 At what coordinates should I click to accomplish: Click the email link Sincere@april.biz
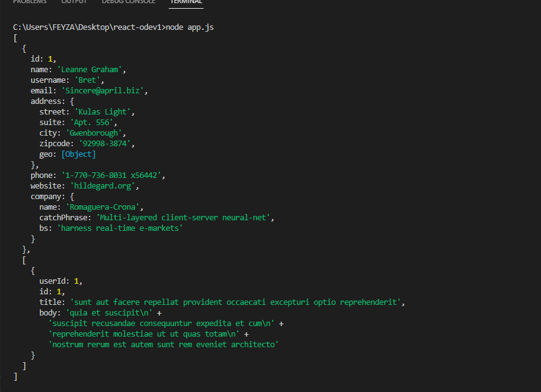click(x=103, y=90)
